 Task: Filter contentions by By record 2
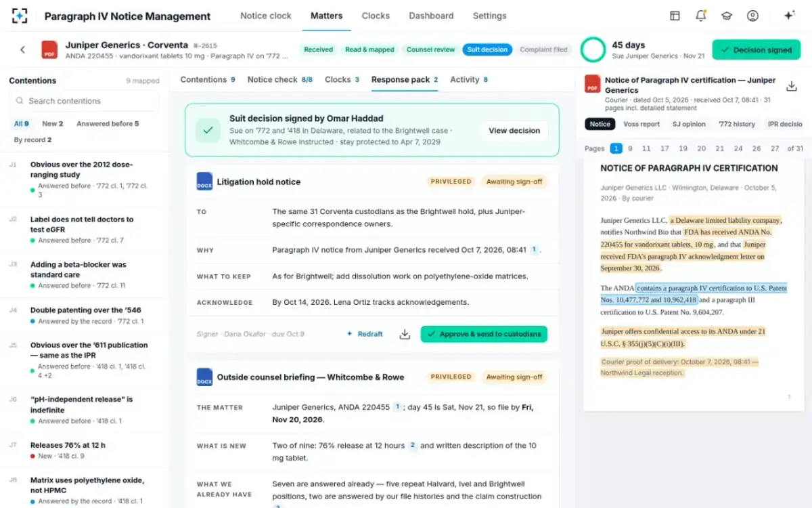pyautogui.click(x=32, y=140)
